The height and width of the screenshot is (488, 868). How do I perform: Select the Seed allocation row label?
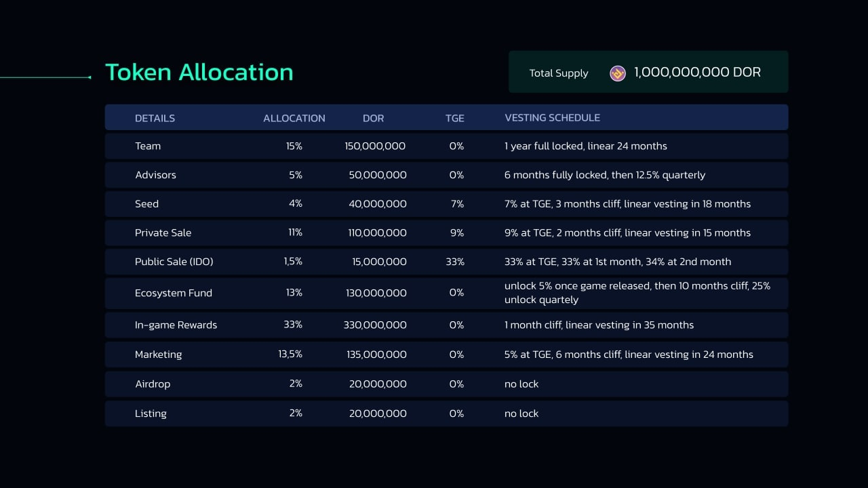coord(146,204)
